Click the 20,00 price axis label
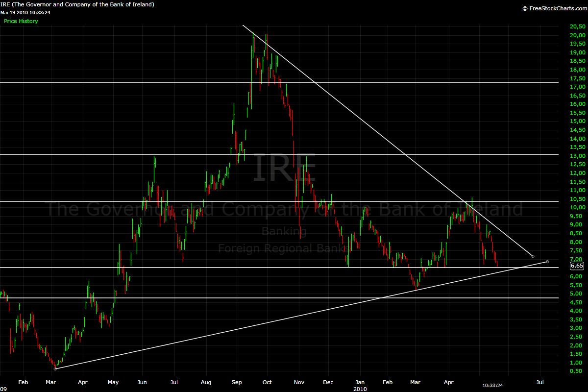 point(577,35)
